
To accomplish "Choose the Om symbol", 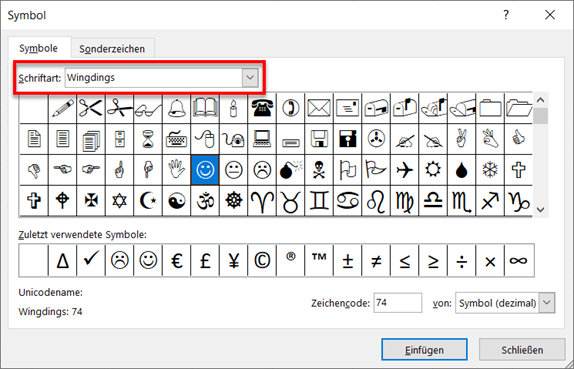I will [x=205, y=201].
